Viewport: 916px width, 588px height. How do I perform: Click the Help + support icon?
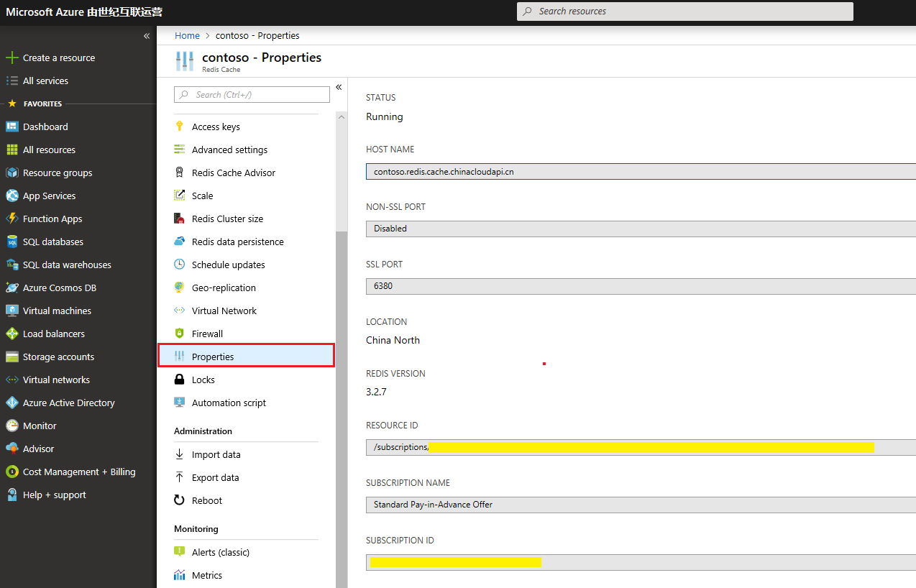pos(12,495)
